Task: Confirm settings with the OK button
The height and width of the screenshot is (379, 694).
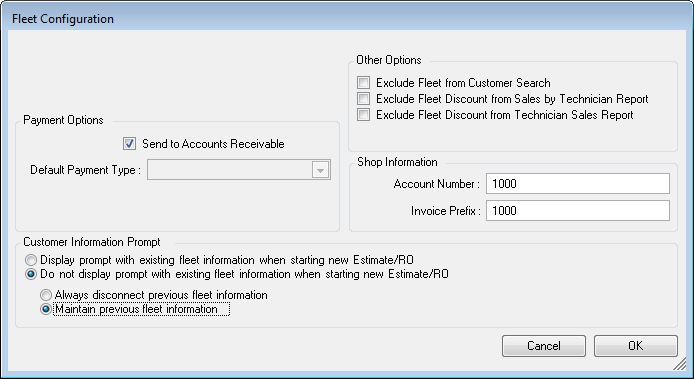Action: click(x=636, y=346)
